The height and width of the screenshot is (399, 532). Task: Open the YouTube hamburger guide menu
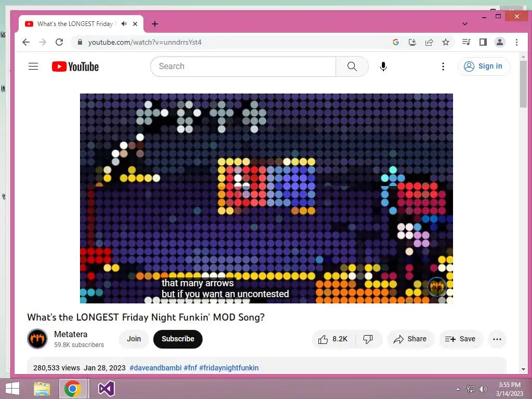coord(33,66)
